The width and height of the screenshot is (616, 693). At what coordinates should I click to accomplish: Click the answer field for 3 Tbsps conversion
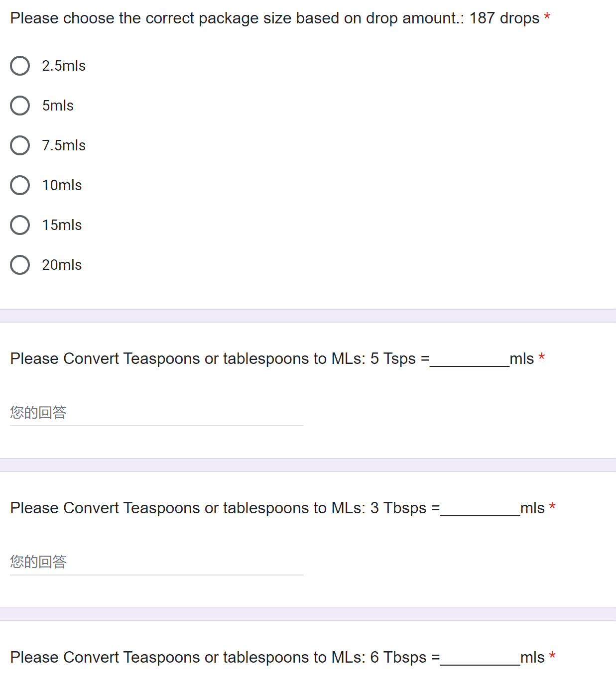(x=149, y=562)
